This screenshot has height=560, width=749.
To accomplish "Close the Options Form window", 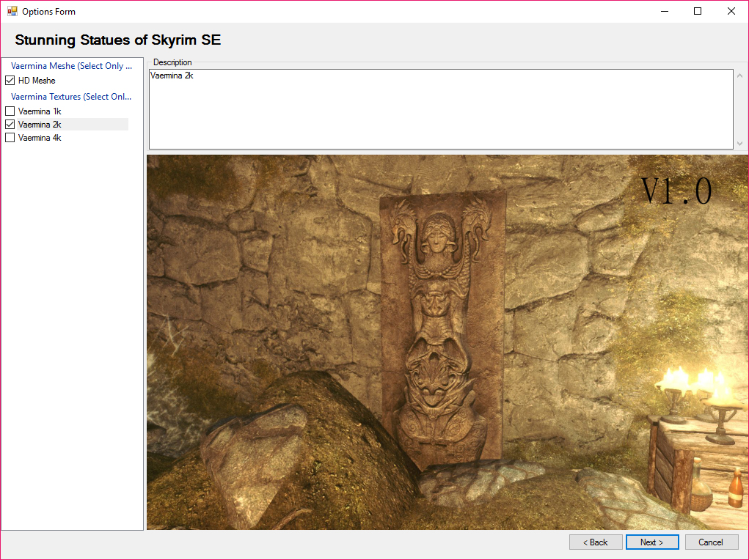I will pyautogui.click(x=731, y=12).
